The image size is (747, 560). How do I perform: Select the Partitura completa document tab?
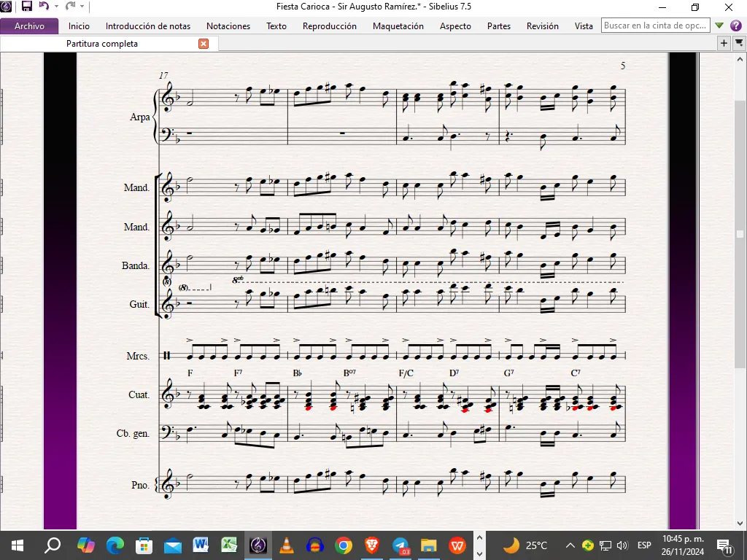pos(102,44)
